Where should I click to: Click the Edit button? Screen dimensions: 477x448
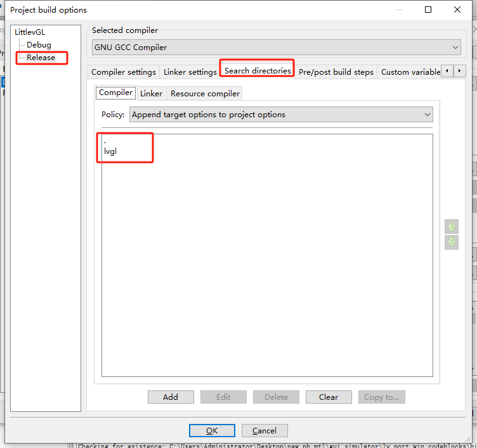[223, 397]
